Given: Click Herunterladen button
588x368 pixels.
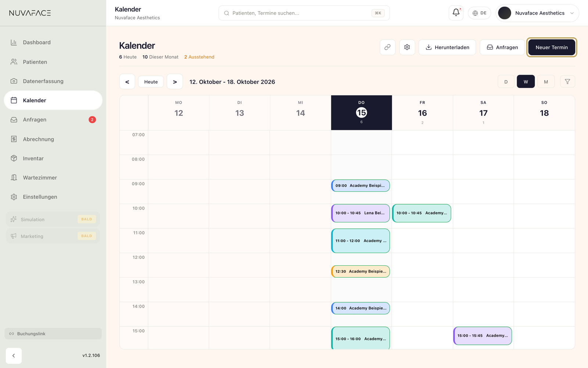Looking at the screenshot, I should pos(447,47).
